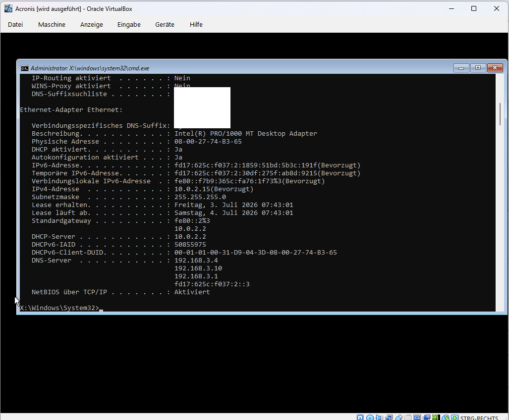Open the audio indicator in VirtualBox status bar
The height and width of the screenshot is (420, 509).
pos(379,418)
